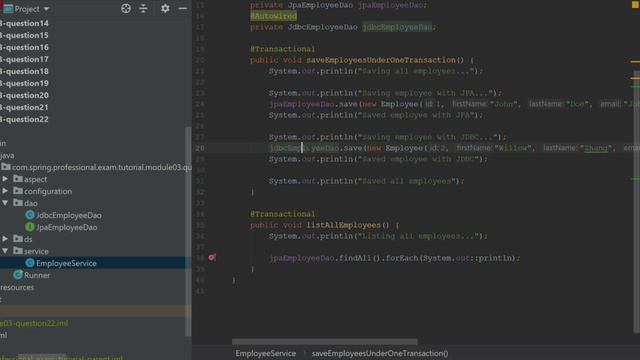This screenshot has width=640, height=360.
Task: Hide the Project panel with minus icon
Action: pos(182,8)
